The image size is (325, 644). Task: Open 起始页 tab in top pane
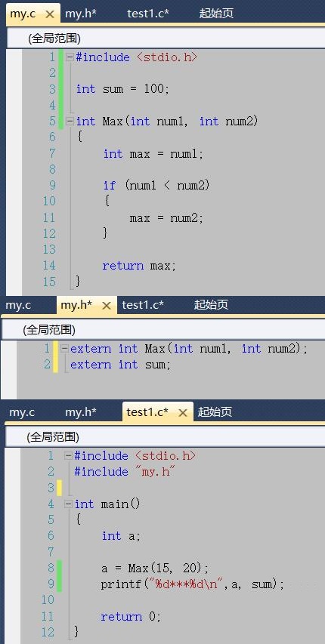point(216,13)
